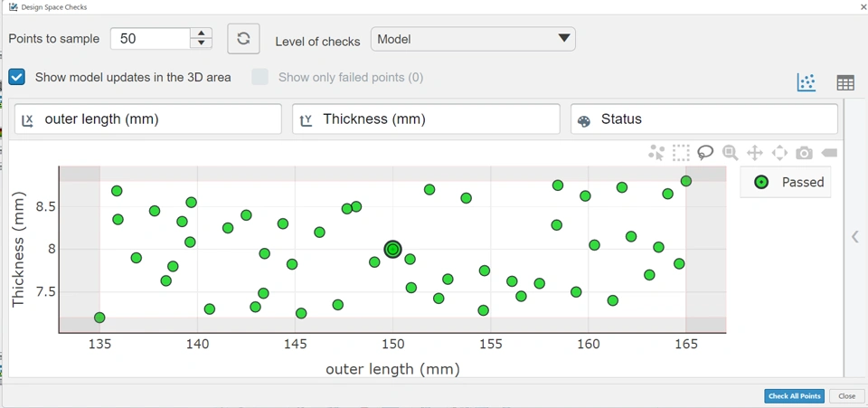The height and width of the screenshot is (408, 868).
Task: Activate the point selection tool
Action: tap(656, 153)
